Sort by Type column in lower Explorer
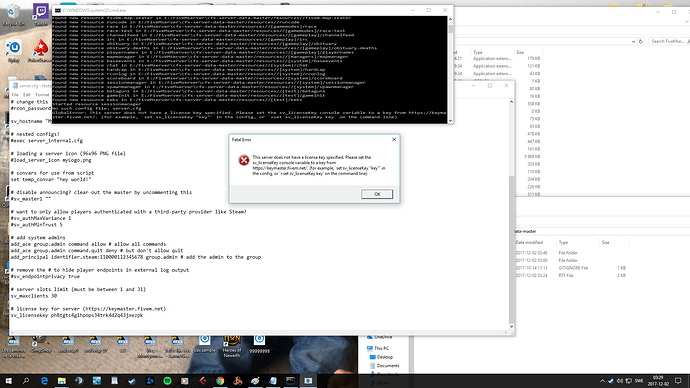The width and height of the screenshot is (690, 388). point(563,242)
